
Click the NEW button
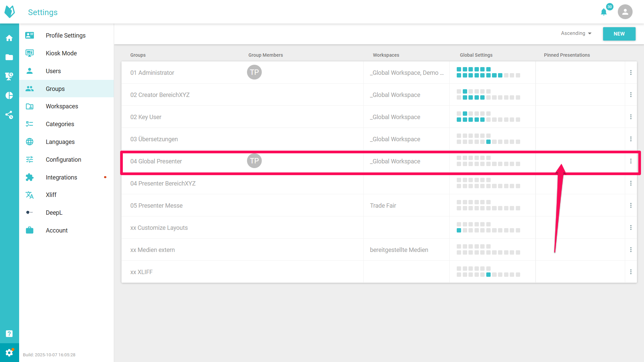tap(619, 34)
